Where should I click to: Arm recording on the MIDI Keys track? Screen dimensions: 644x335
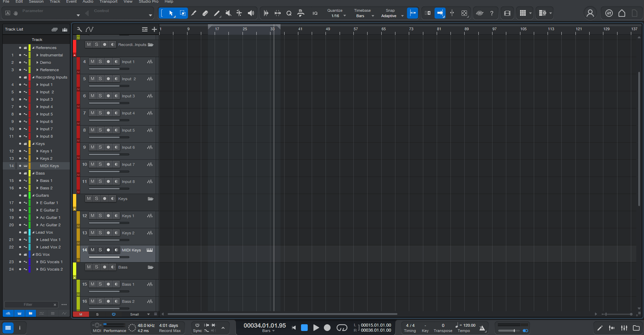tap(108, 250)
